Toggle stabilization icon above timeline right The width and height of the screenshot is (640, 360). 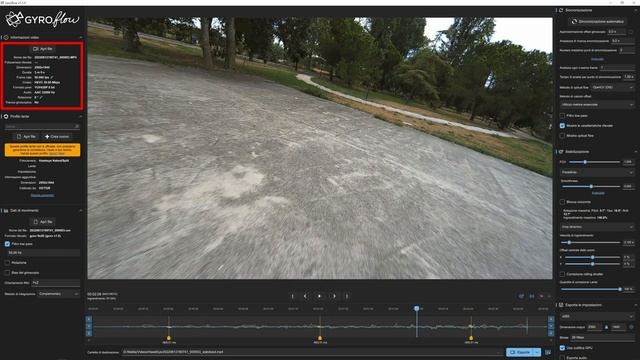[x=521, y=296]
